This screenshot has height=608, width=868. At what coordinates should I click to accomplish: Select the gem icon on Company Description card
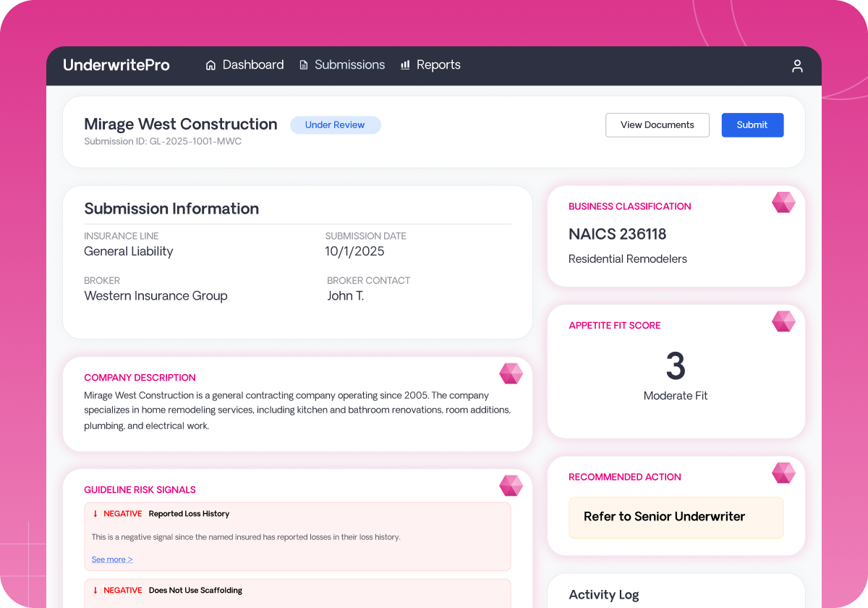[x=511, y=373]
